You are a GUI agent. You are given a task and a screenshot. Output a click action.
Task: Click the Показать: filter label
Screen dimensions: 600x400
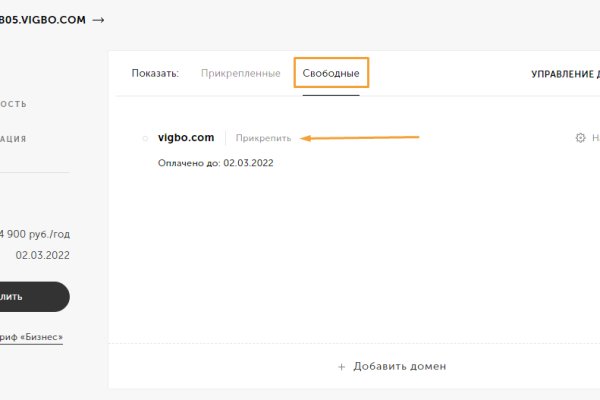pos(155,74)
